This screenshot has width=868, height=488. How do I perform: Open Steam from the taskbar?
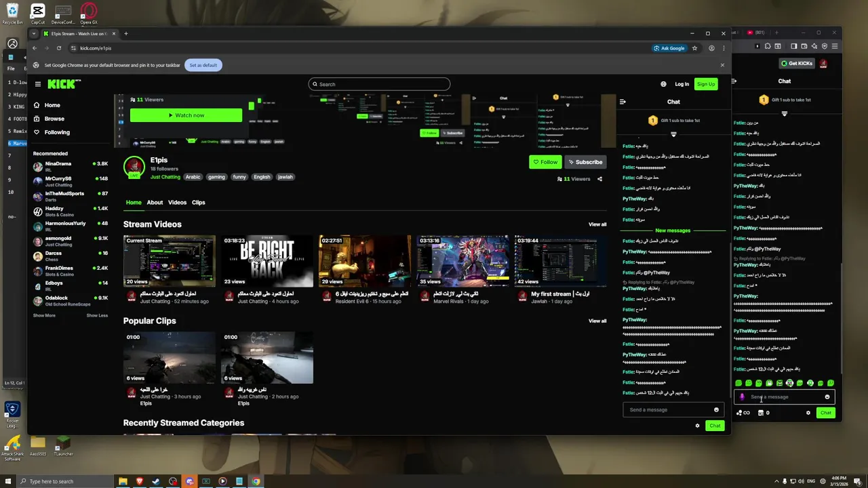[156, 481]
